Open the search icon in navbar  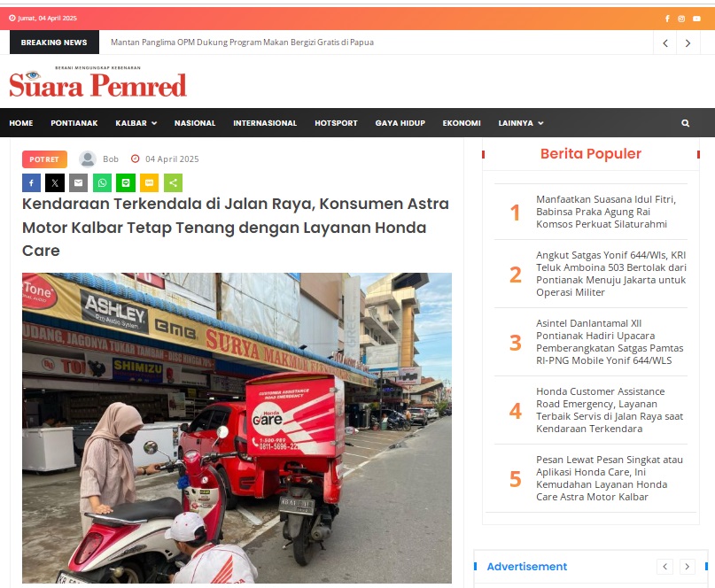click(x=685, y=123)
